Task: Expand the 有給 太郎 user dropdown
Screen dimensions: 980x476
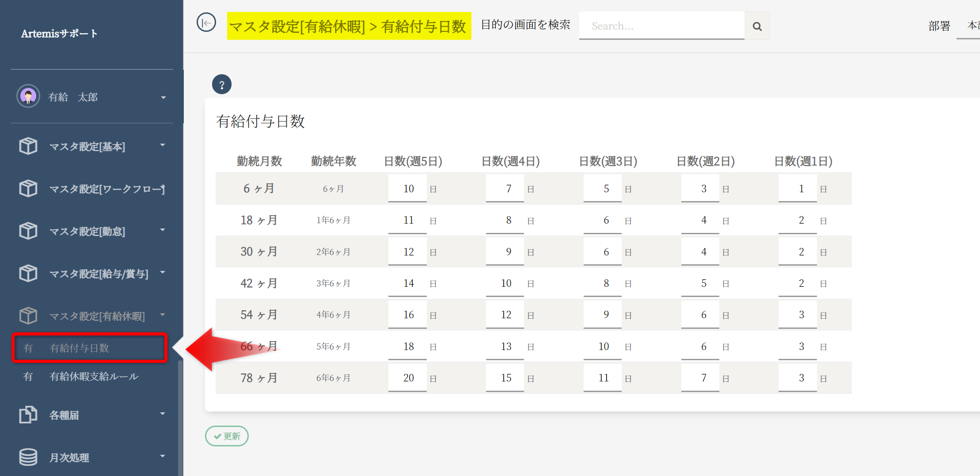Action: point(163,97)
